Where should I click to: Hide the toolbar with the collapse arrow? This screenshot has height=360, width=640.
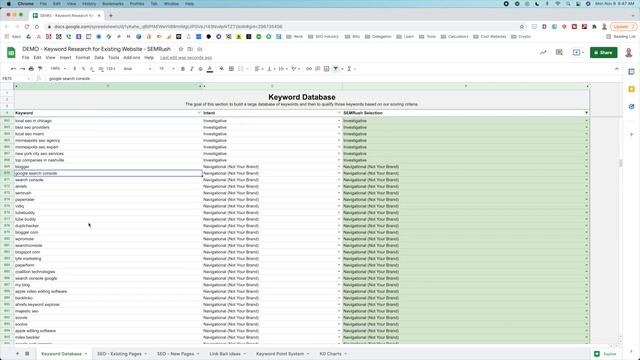pos(616,69)
